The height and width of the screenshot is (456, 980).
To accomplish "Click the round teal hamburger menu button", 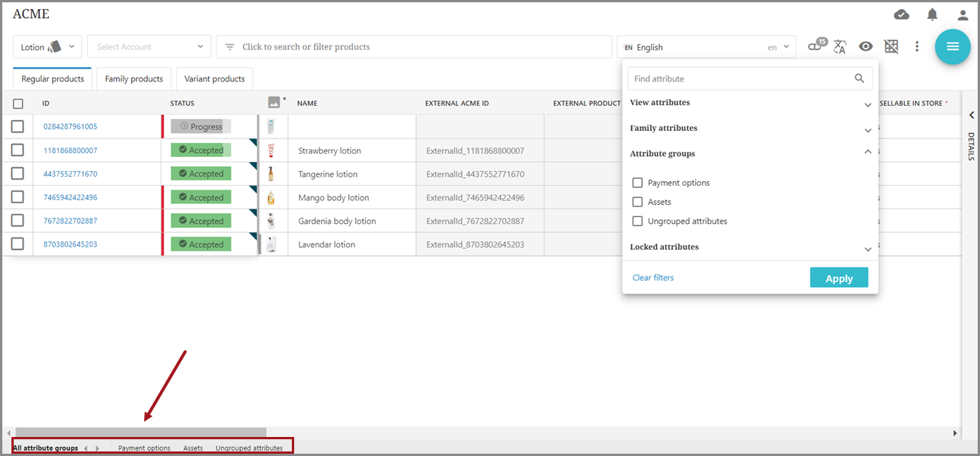I will [x=953, y=46].
